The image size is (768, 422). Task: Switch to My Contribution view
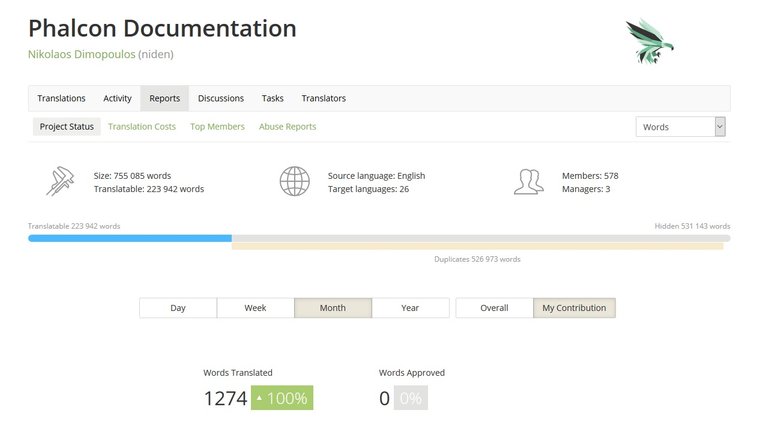click(574, 308)
